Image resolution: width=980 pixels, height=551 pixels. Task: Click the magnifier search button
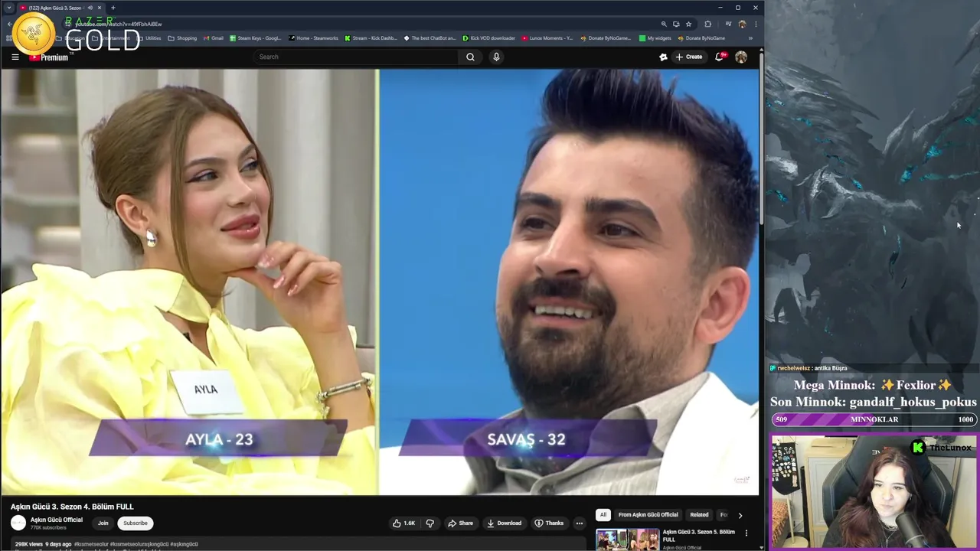470,57
